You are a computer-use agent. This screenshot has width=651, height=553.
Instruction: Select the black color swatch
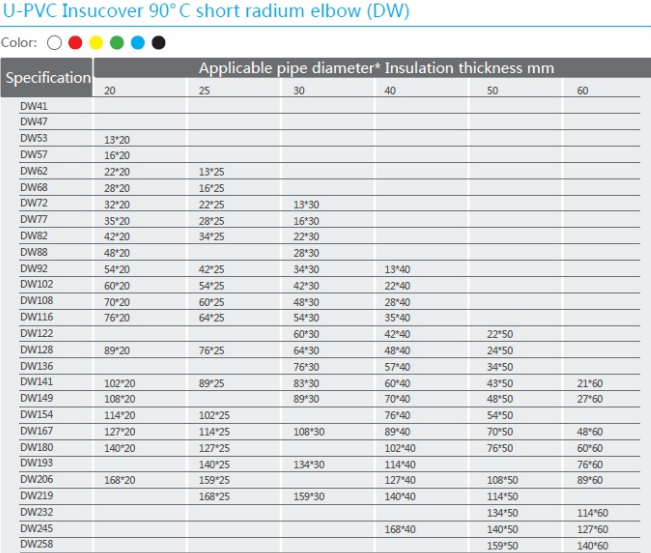[159, 42]
